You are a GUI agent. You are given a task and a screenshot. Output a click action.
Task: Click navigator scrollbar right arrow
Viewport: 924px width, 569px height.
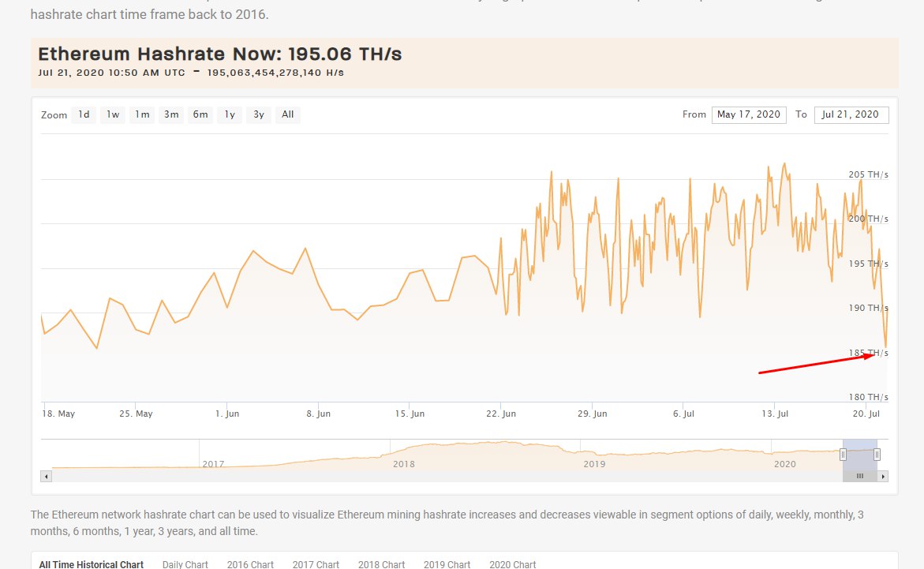click(882, 476)
